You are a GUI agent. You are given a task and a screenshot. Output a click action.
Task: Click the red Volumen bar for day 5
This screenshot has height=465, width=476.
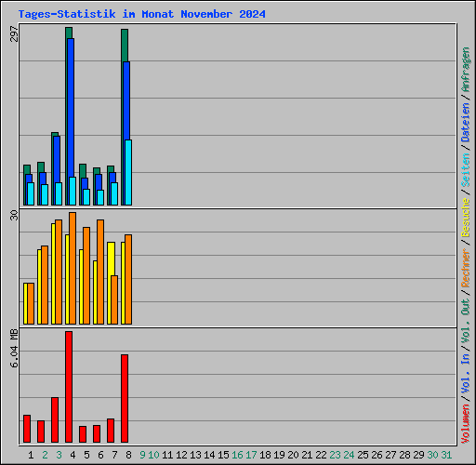point(83,434)
